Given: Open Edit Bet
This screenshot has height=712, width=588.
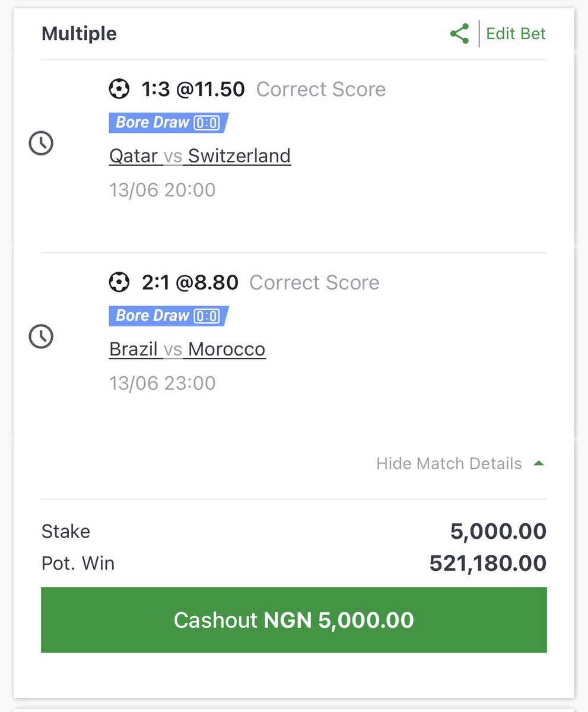Looking at the screenshot, I should [516, 34].
